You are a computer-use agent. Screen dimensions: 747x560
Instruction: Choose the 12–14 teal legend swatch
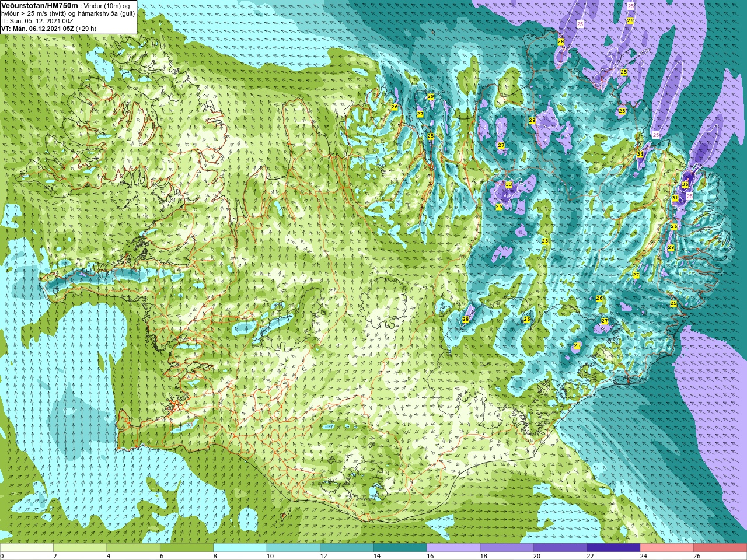(x=347, y=548)
